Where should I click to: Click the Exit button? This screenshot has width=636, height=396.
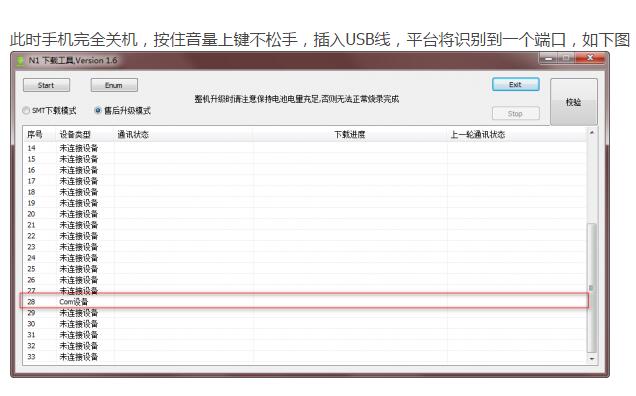coord(516,84)
